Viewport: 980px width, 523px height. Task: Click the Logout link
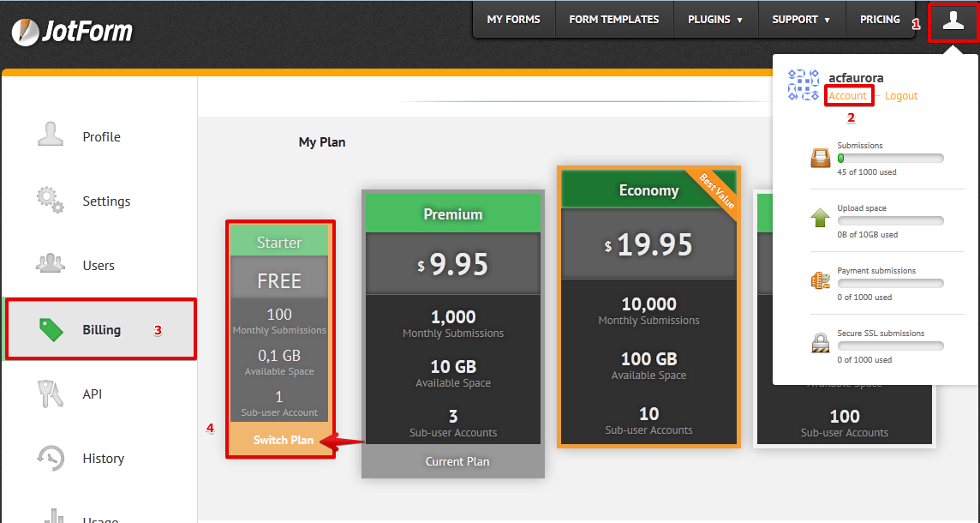(901, 96)
